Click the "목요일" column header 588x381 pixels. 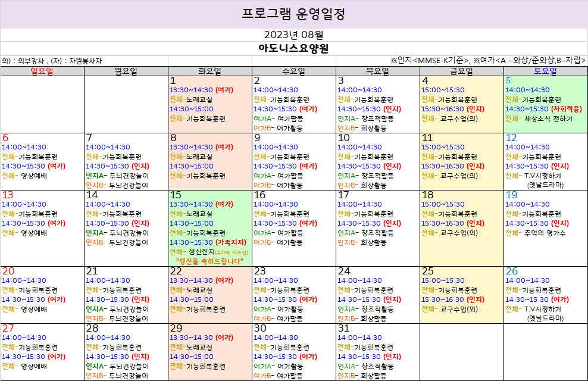(x=378, y=71)
